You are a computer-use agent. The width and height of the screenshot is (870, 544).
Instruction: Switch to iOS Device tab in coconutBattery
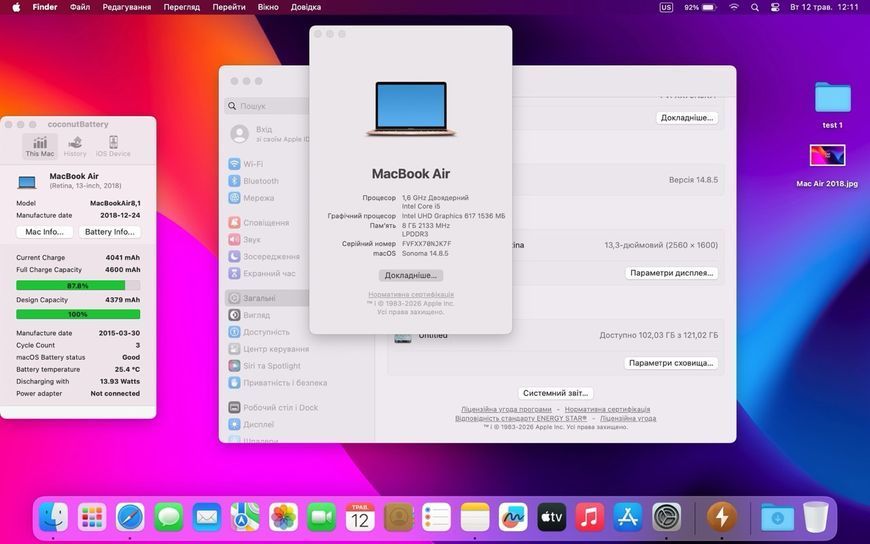[x=113, y=146]
